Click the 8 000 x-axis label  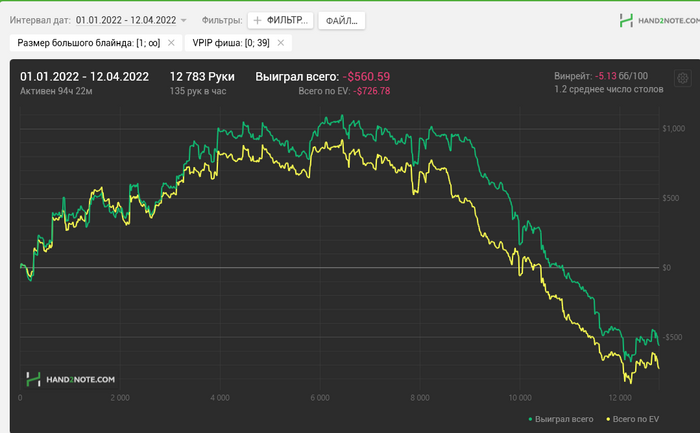(420, 398)
